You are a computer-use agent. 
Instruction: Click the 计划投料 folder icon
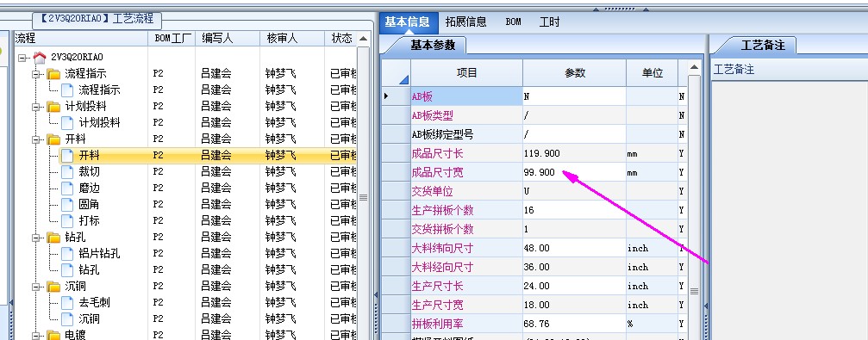pyautogui.click(x=53, y=106)
